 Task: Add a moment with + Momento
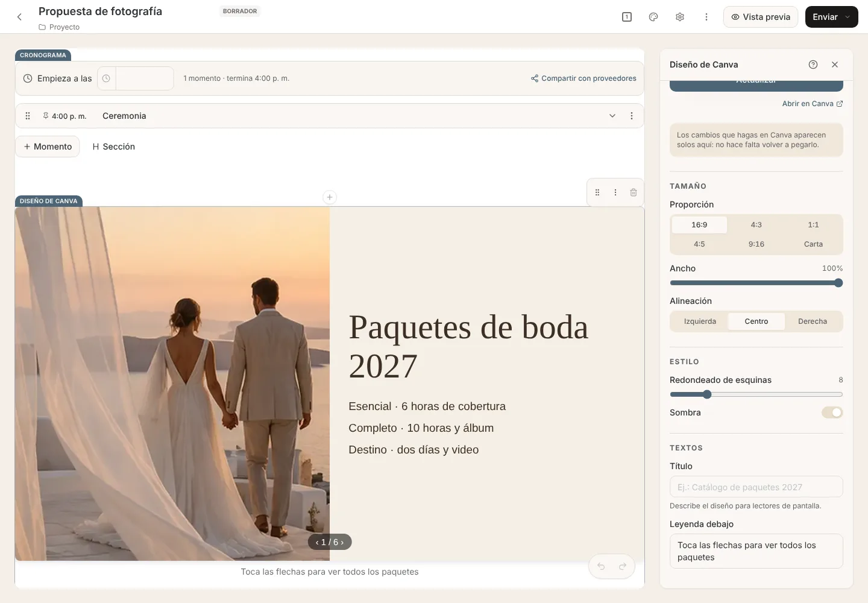click(48, 147)
